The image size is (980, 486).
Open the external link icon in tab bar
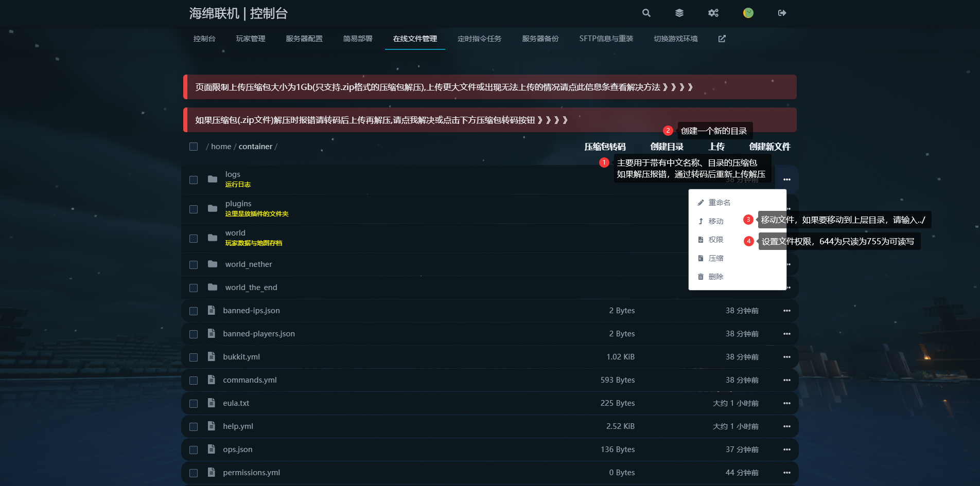point(722,39)
